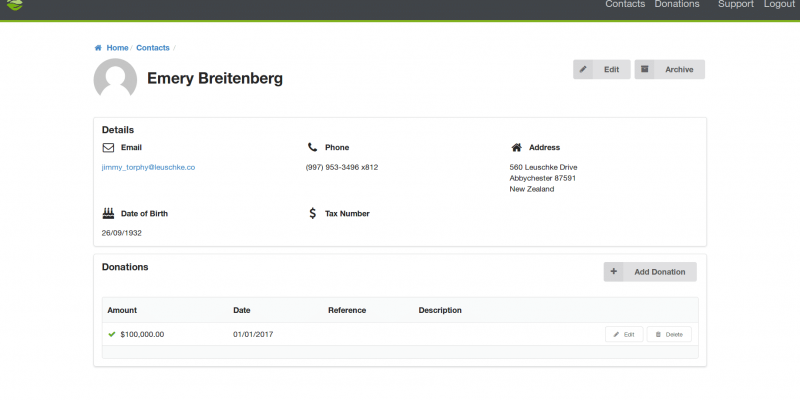
Task: Log out using the Logout link
Action: click(779, 5)
